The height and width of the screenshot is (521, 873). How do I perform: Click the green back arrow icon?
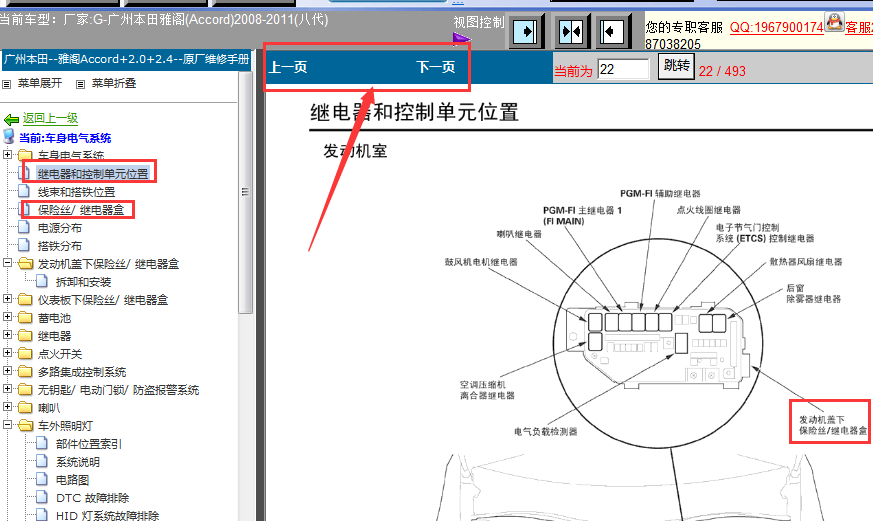click(11, 119)
